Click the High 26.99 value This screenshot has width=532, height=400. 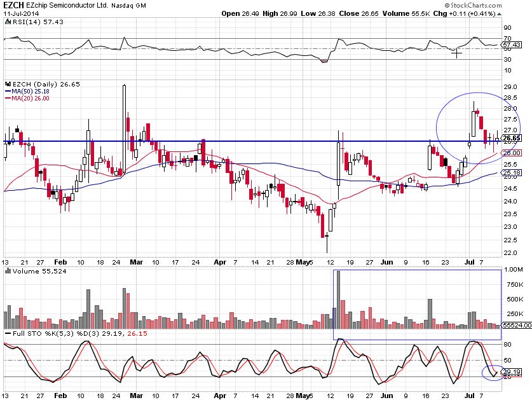(280, 14)
